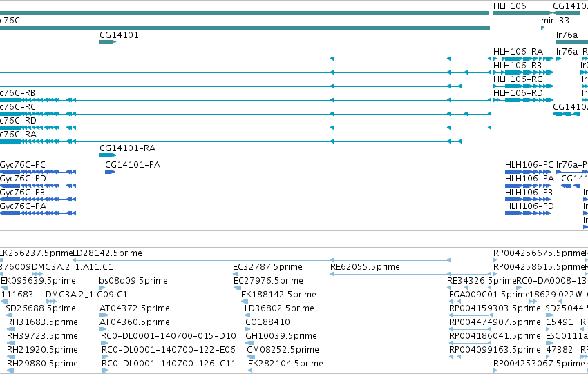
Task: Click the EK095639.5prime EST label
Action: click(x=38, y=281)
